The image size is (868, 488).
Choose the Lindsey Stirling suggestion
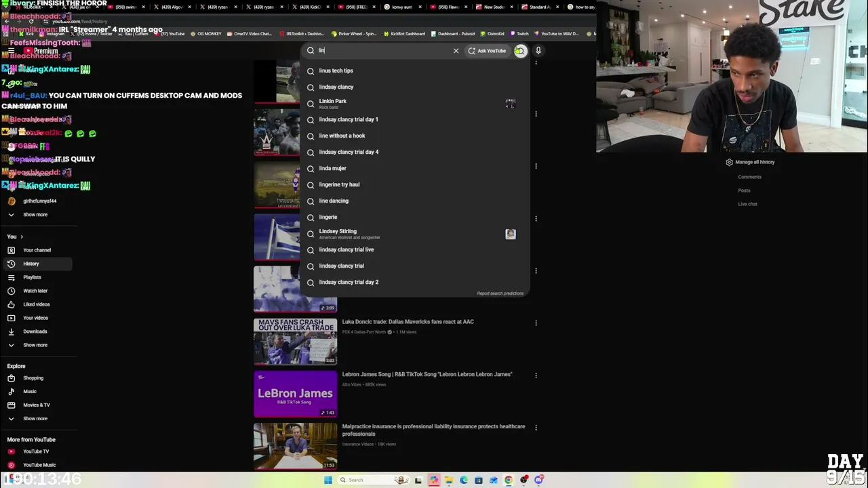[x=415, y=233]
